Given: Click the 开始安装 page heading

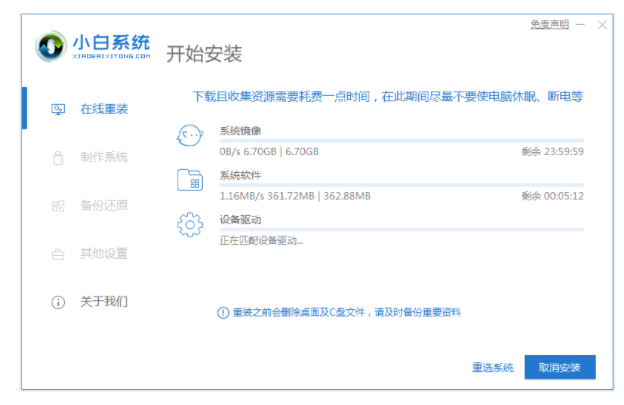Looking at the screenshot, I should click(204, 53).
